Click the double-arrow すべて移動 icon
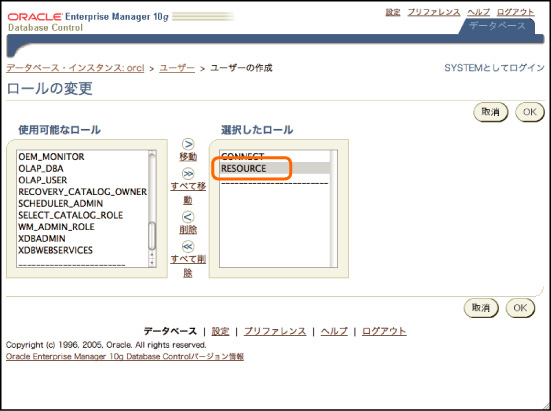Screen dimensions: 551x411 tap(188, 174)
